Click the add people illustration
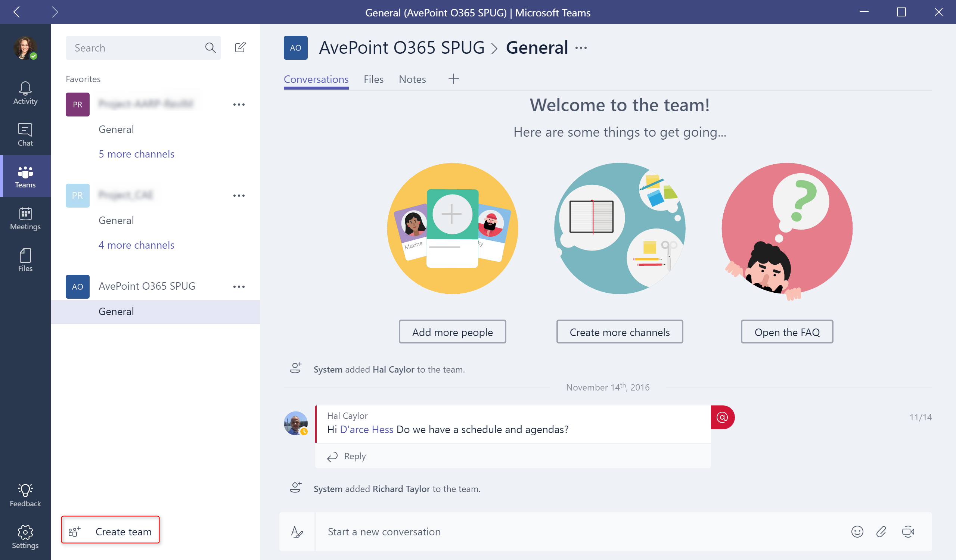Viewport: 956px width, 560px height. [x=452, y=228]
